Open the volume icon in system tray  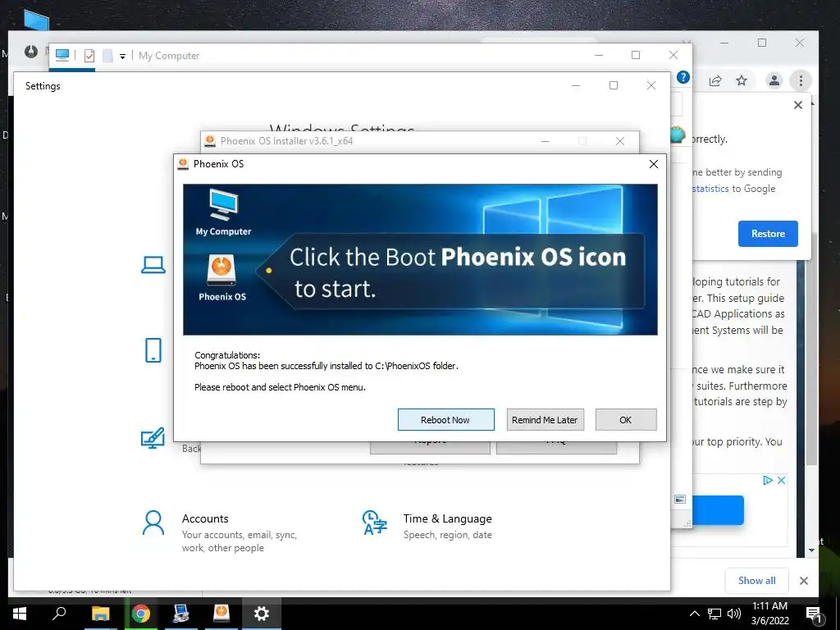tap(734, 614)
